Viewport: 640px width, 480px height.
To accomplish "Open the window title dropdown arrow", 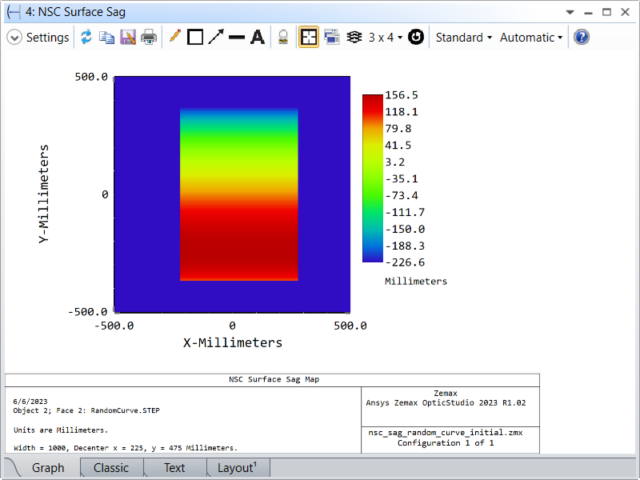I will pyautogui.click(x=570, y=12).
